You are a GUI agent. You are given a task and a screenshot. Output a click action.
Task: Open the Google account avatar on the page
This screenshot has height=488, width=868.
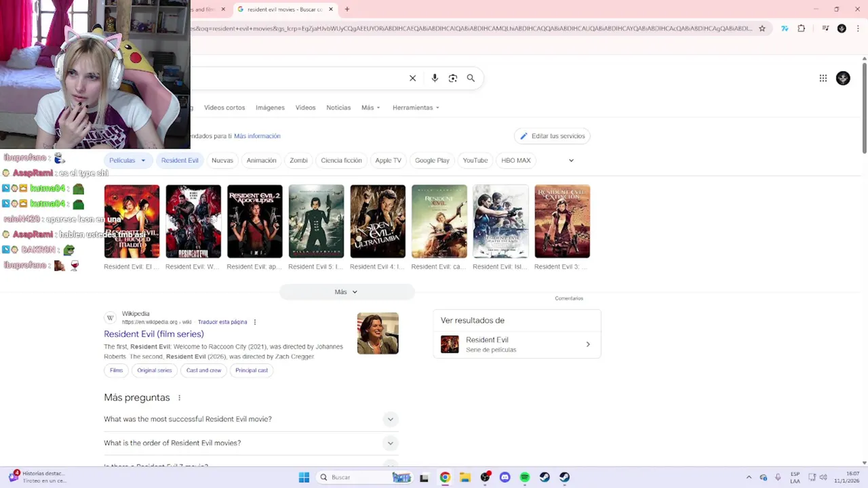pyautogui.click(x=843, y=78)
